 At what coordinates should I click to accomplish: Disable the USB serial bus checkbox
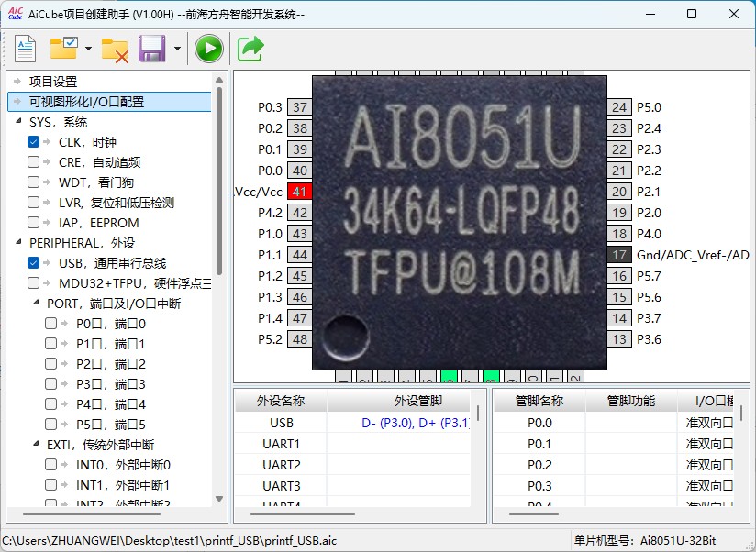tap(34, 263)
